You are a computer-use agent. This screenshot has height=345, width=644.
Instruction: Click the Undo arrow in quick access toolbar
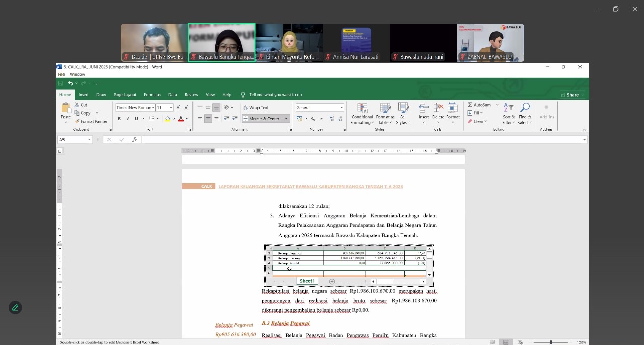(70, 83)
